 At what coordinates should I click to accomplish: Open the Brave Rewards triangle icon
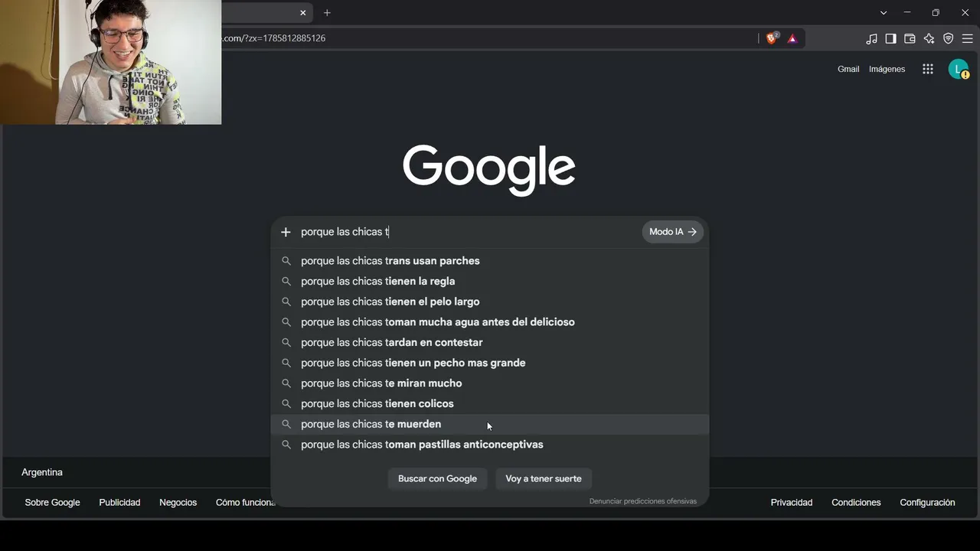[792, 38]
